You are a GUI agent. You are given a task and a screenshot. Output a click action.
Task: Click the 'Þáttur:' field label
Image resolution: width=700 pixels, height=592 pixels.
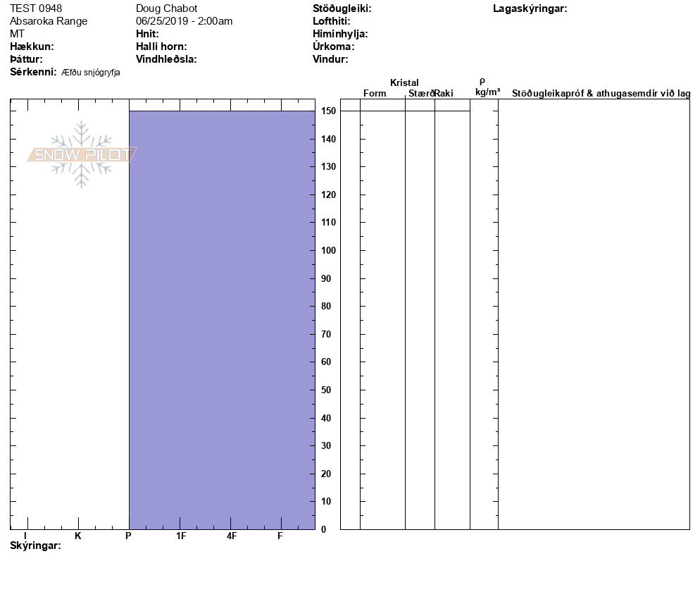(26, 59)
